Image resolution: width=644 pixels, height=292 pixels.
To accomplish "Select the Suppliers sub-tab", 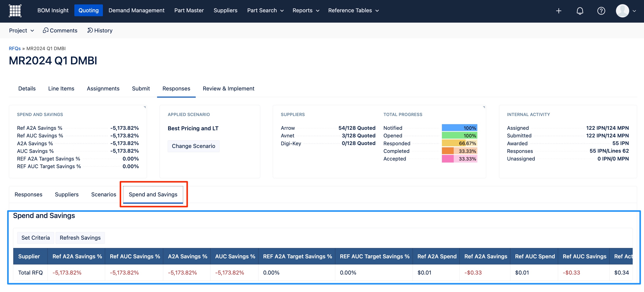I will pos(67,194).
